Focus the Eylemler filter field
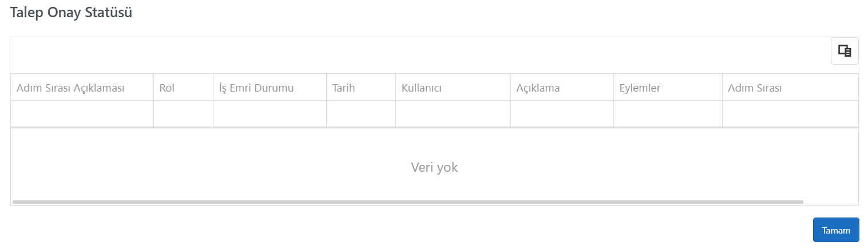868x249 pixels. click(668, 113)
